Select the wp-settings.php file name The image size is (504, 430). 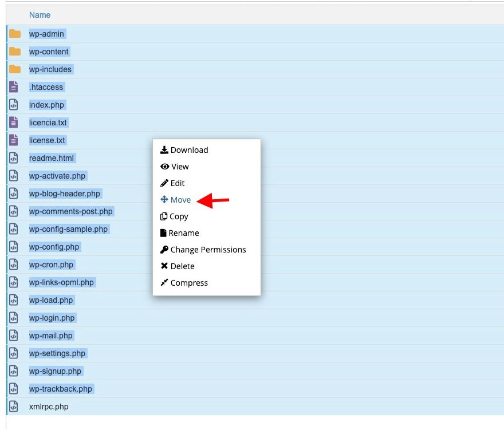point(57,353)
